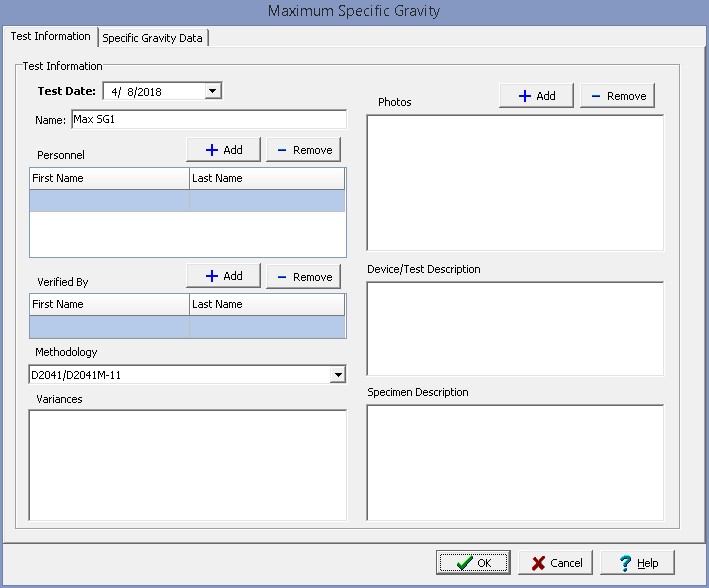Add a Verified By person

point(223,276)
